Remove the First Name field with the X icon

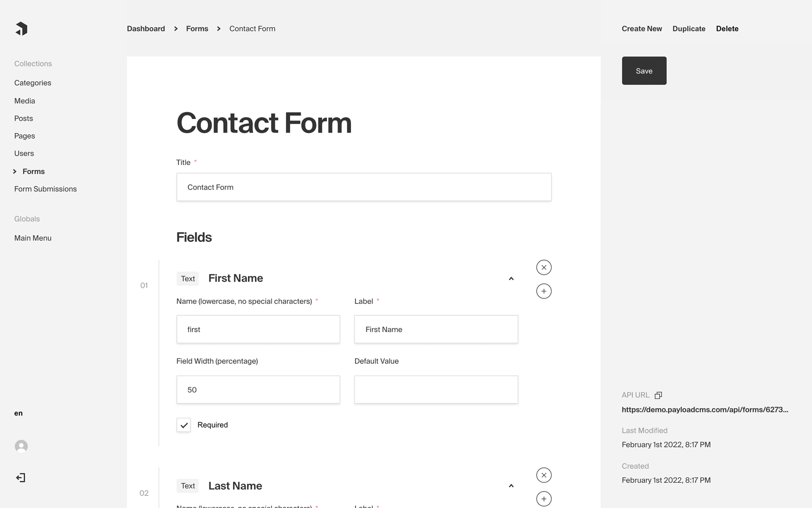click(x=543, y=267)
